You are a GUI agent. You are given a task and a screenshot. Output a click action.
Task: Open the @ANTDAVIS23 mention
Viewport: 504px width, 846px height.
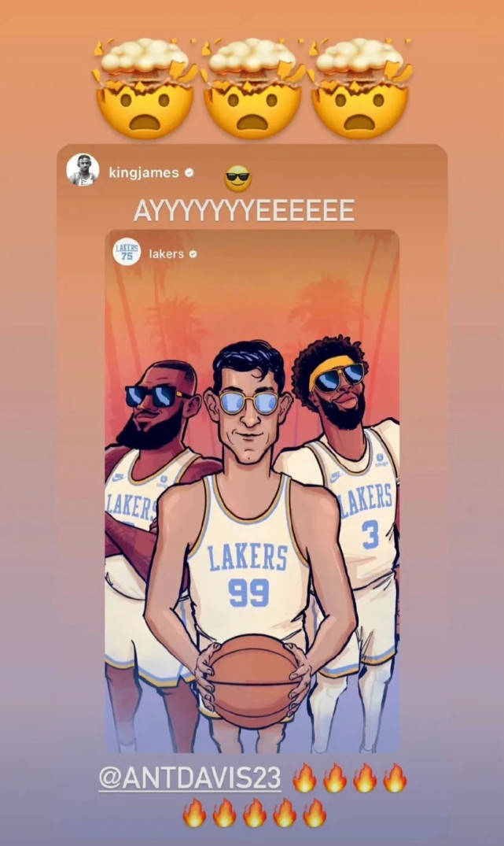click(189, 778)
